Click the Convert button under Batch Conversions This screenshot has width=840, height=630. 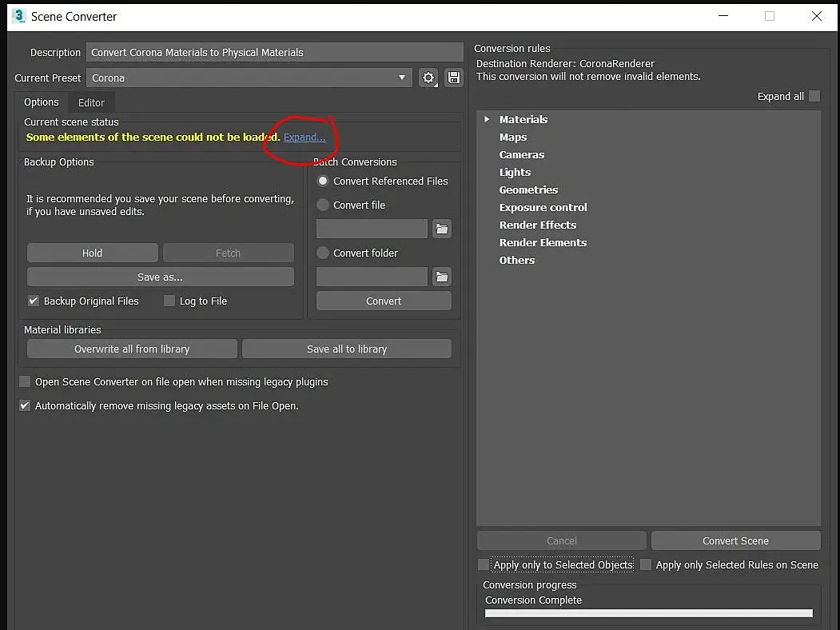[384, 301]
